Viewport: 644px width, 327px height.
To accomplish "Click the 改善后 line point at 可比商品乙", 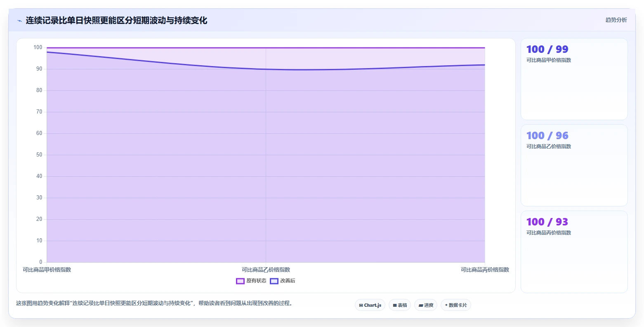I will click(x=266, y=69).
